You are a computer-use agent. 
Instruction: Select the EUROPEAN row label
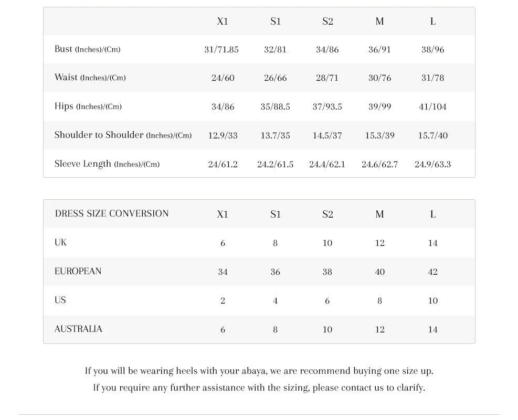[x=78, y=272]
